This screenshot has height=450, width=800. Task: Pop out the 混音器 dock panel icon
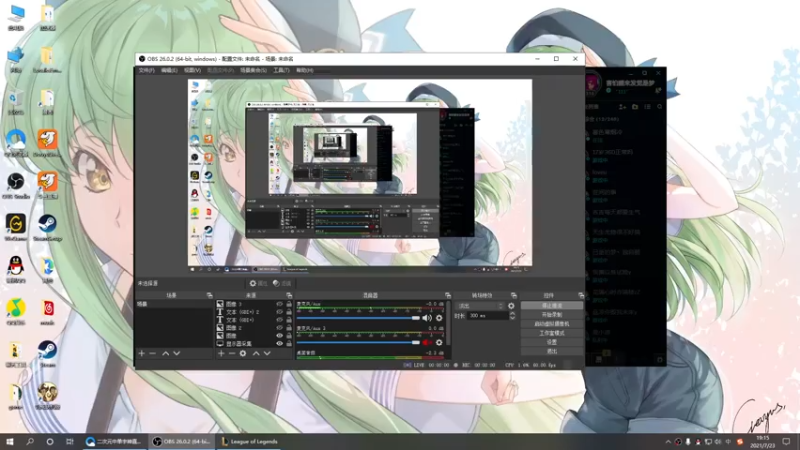447,295
